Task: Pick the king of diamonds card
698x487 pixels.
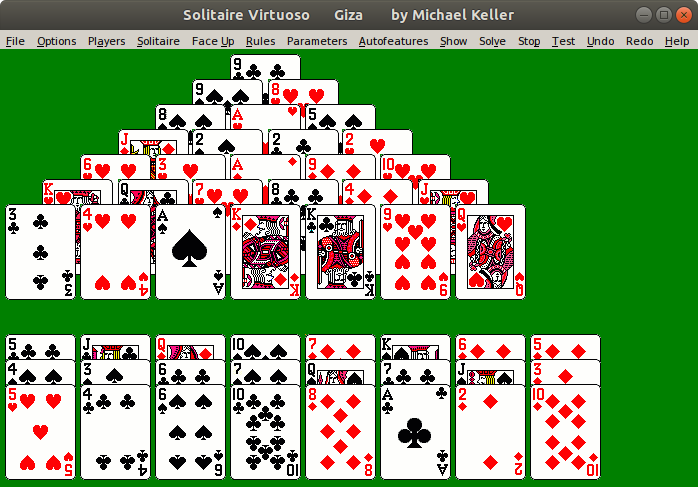Action: click(x=265, y=252)
